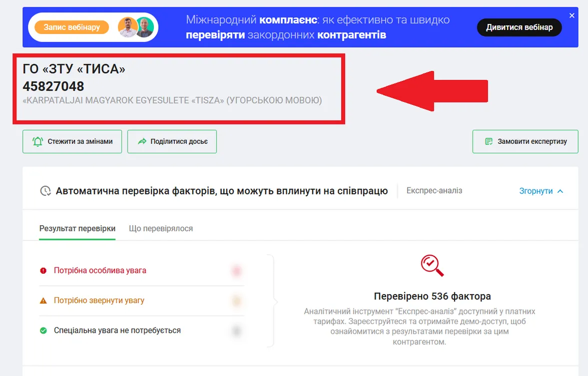Image resolution: width=588 pixels, height=376 pixels.
Task: Click the company code 45827048
Action: [53, 86]
